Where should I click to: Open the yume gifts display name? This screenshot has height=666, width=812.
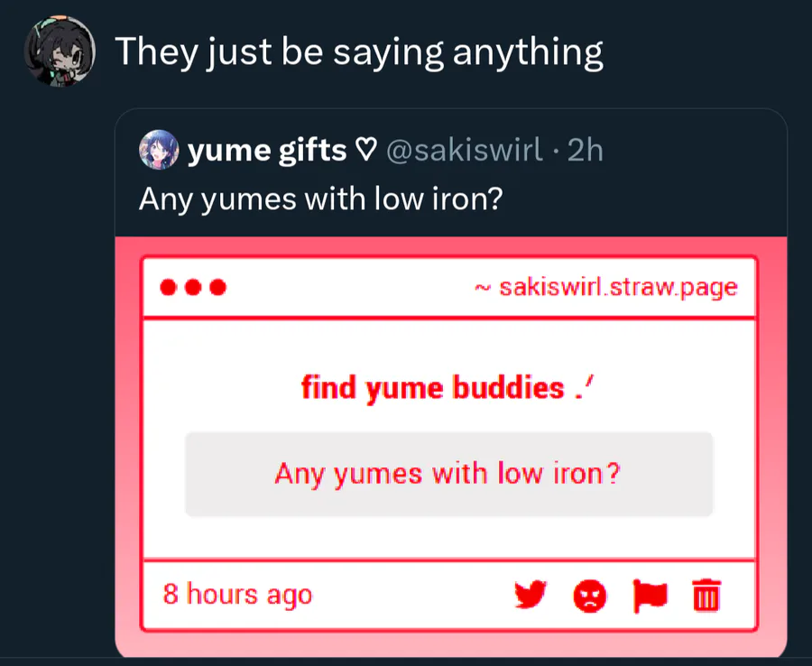tap(267, 151)
